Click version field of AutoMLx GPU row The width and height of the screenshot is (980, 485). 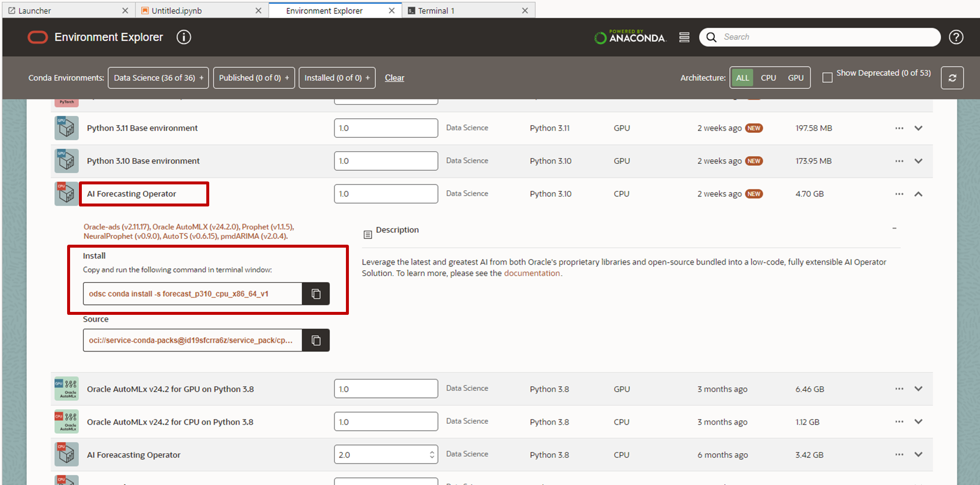386,389
